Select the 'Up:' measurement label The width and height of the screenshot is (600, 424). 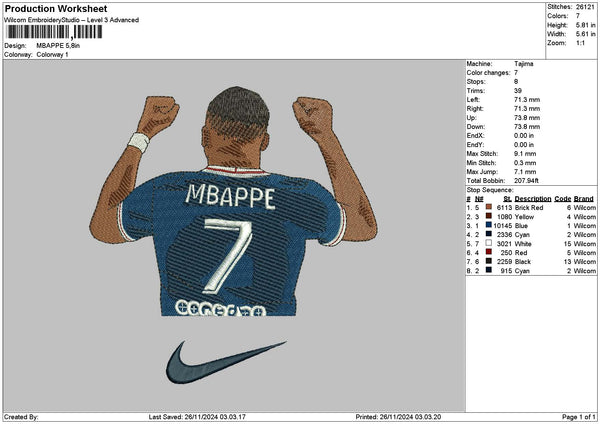point(471,117)
